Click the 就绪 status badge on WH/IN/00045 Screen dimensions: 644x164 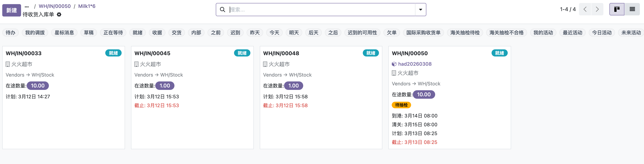click(x=242, y=53)
